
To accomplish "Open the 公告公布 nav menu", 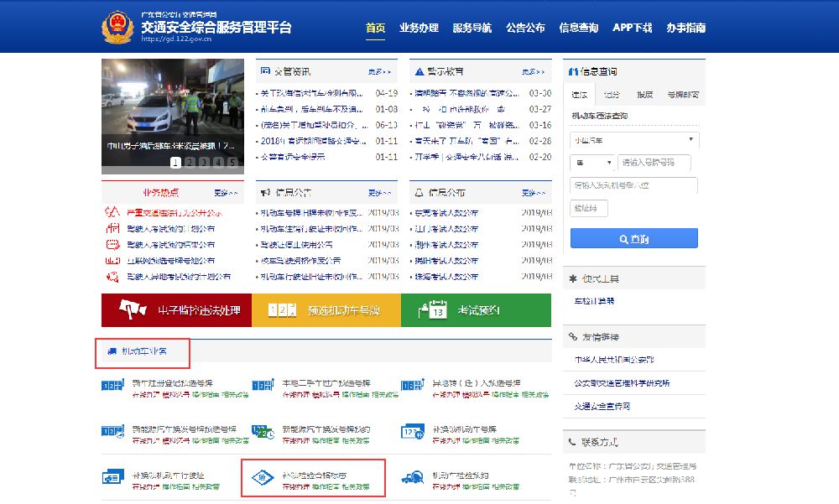I will tap(525, 28).
